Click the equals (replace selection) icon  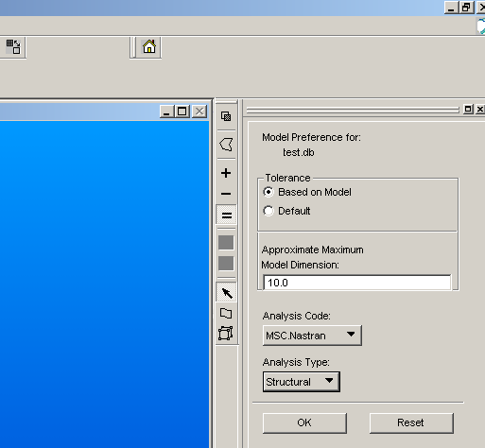[226, 215]
